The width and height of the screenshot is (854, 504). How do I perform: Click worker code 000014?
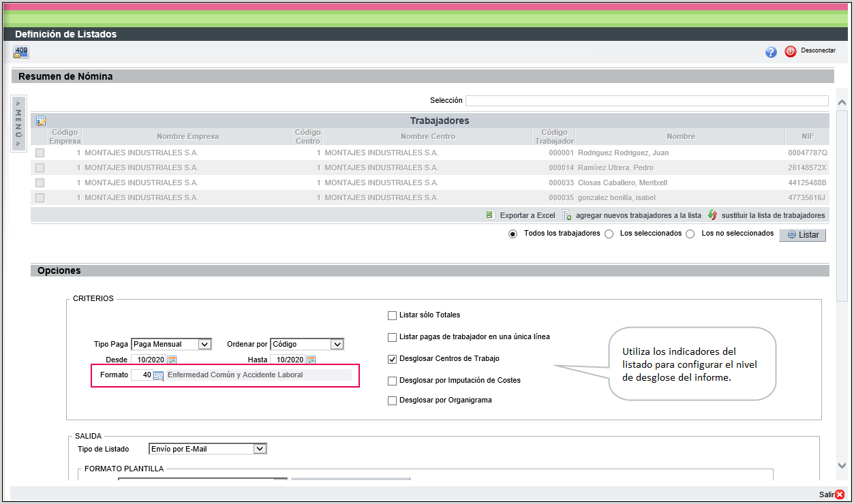561,168
